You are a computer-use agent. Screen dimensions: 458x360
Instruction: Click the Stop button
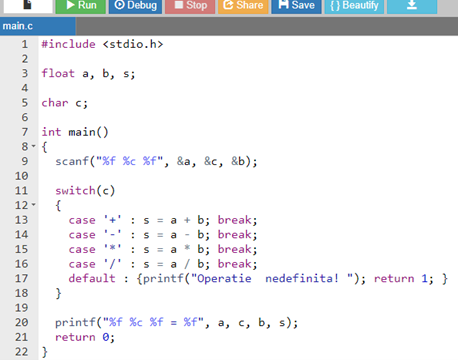click(x=190, y=6)
